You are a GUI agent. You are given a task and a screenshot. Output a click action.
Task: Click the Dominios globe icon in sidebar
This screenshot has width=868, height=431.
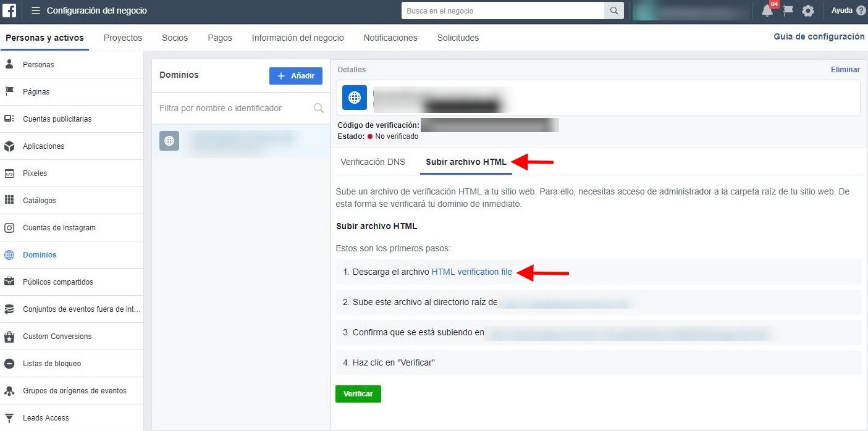pyautogui.click(x=9, y=255)
